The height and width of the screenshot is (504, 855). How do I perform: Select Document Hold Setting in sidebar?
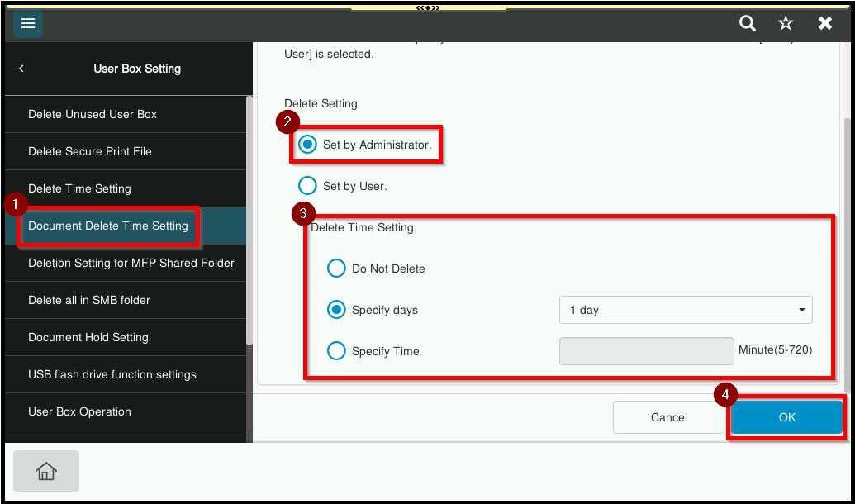point(88,337)
